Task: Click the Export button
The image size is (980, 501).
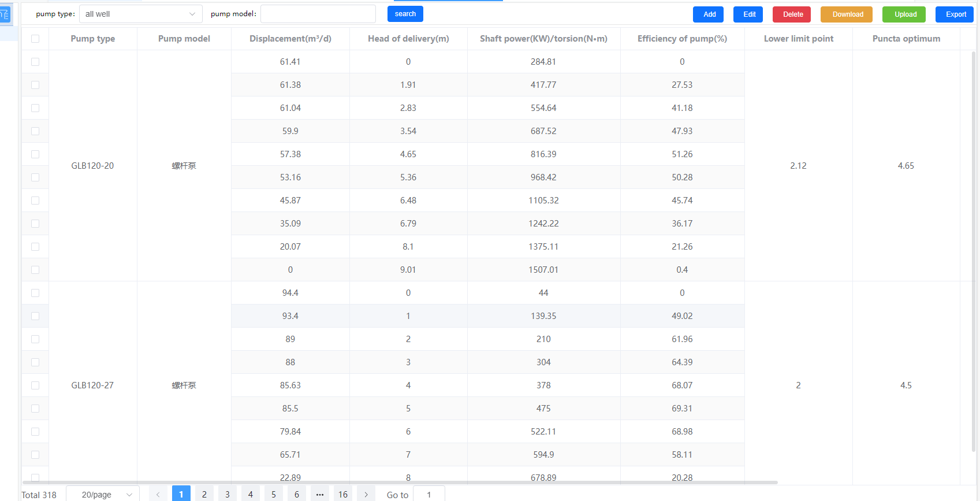Action: [x=955, y=14]
